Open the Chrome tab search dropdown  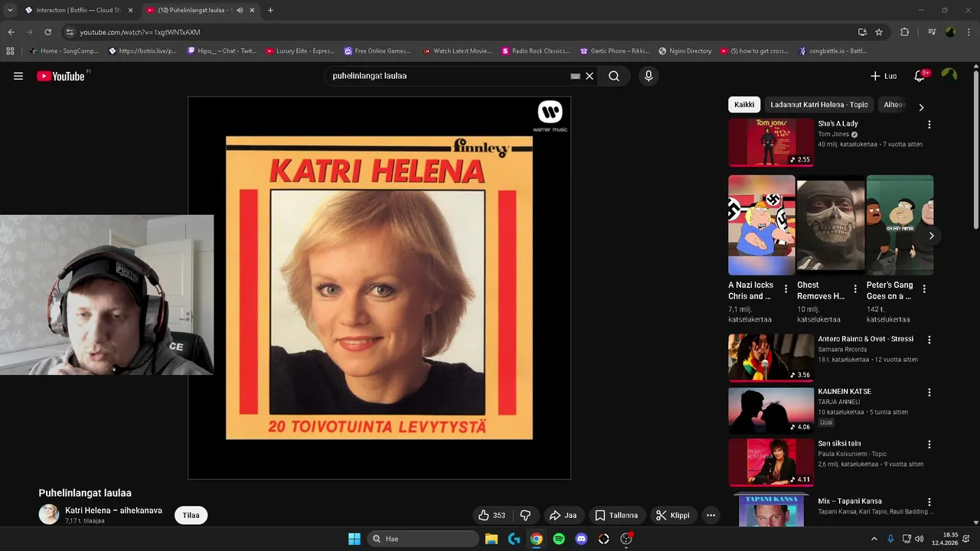(10, 10)
